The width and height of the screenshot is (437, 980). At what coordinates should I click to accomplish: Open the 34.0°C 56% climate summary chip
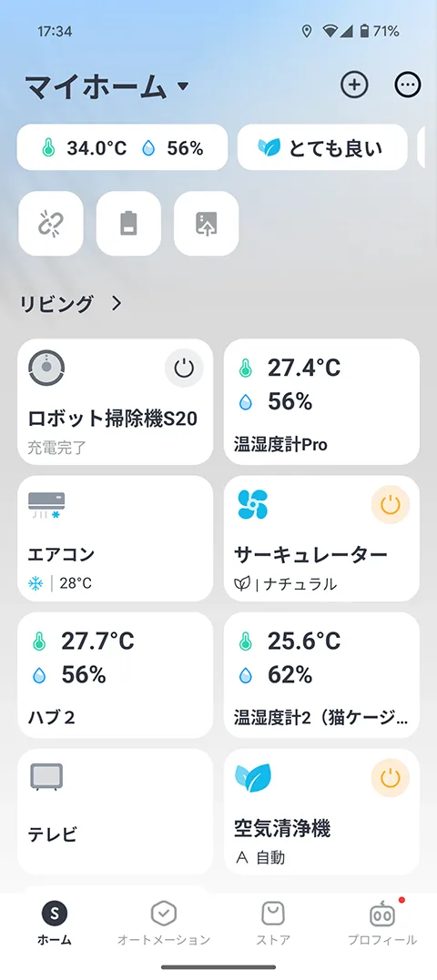click(x=122, y=147)
